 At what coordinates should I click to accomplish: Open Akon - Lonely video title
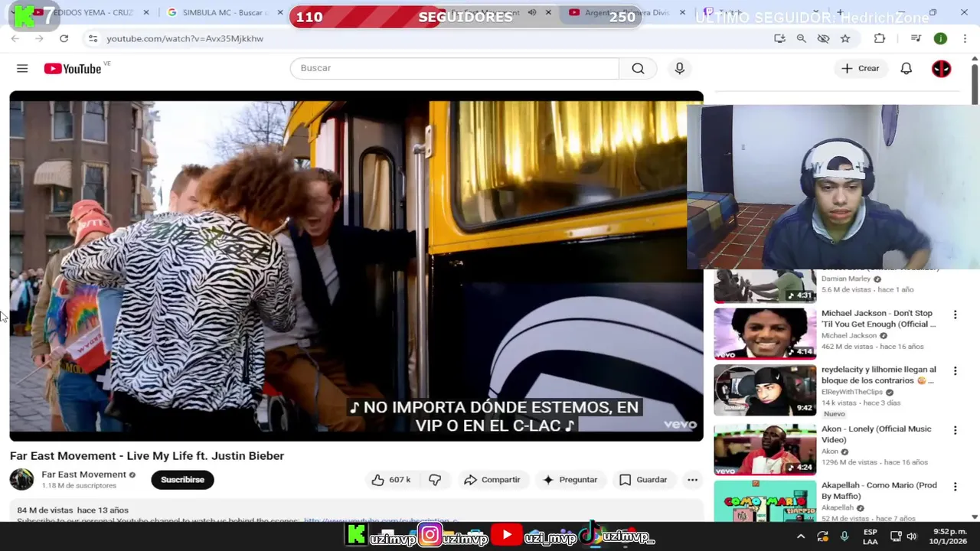(876, 434)
